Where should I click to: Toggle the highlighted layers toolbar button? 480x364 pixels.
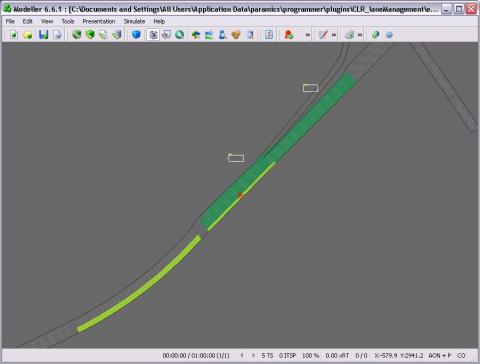[153, 35]
